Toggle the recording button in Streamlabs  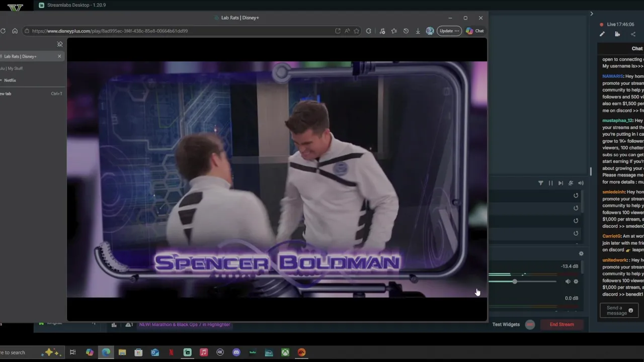click(x=530, y=325)
